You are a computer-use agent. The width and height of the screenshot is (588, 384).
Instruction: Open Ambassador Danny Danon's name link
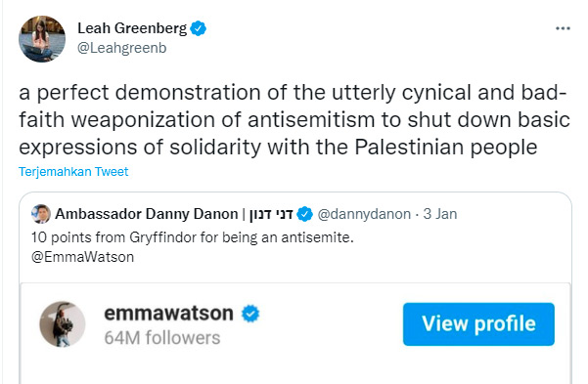coord(174,214)
